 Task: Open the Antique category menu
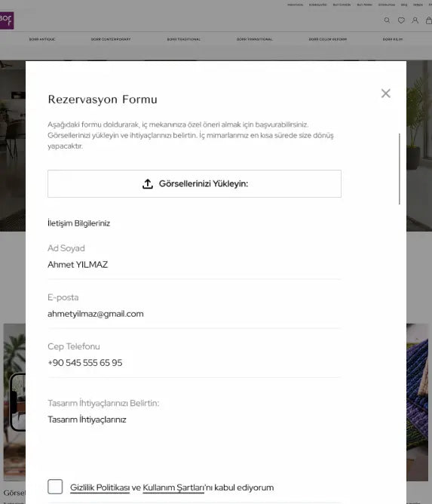(42, 39)
